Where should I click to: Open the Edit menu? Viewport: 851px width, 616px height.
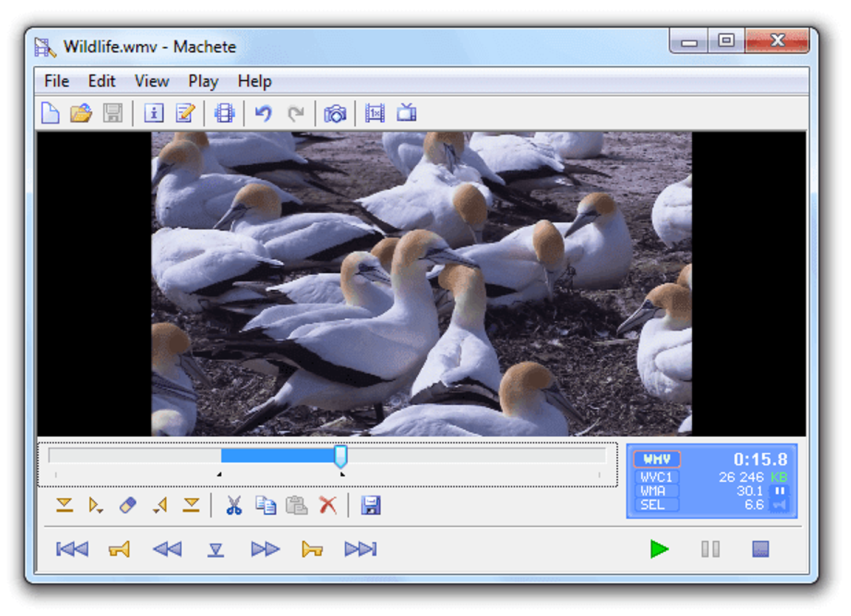coord(101,81)
